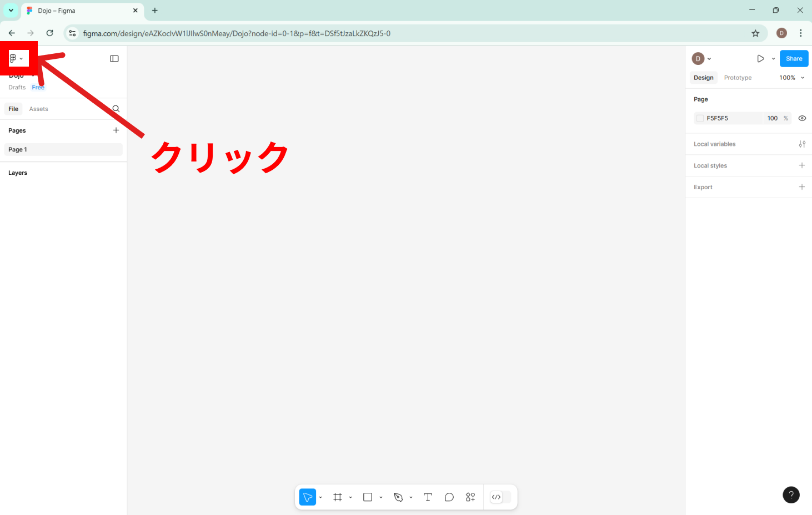Viewport: 812px width, 515px height.
Task: Click the browser address bar URL
Action: pyautogui.click(x=237, y=33)
